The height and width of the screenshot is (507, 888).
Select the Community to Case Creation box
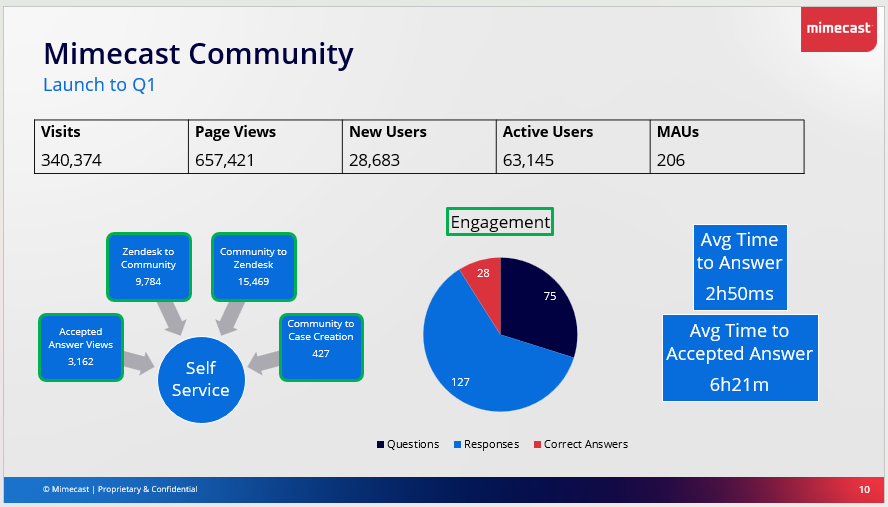pyautogui.click(x=321, y=347)
